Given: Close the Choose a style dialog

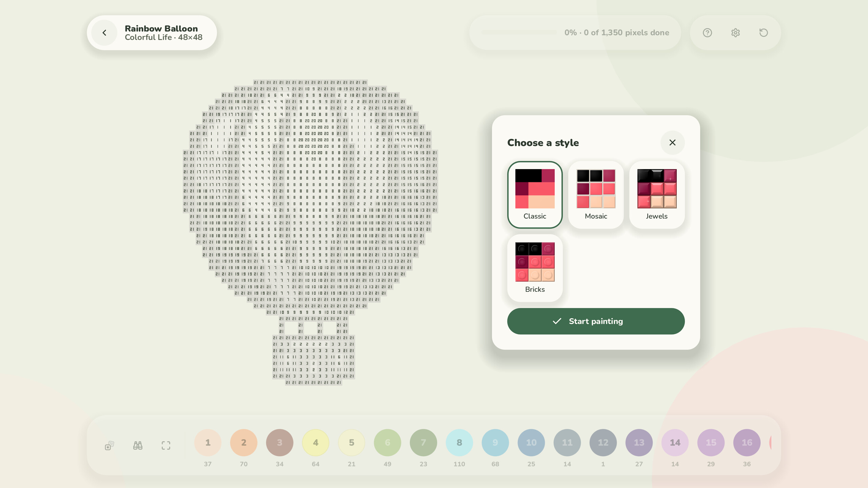Looking at the screenshot, I should point(672,143).
